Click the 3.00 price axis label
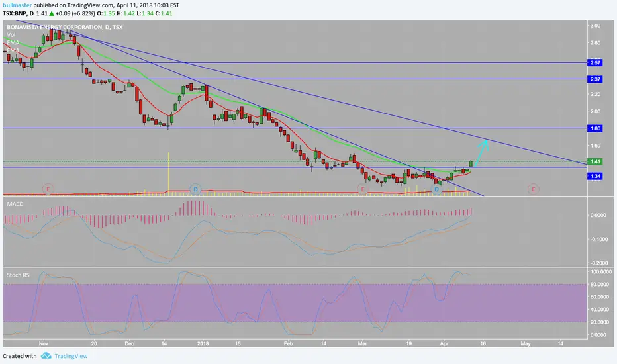The width and height of the screenshot is (617, 364). pyautogui.click(x=595, y=26)
